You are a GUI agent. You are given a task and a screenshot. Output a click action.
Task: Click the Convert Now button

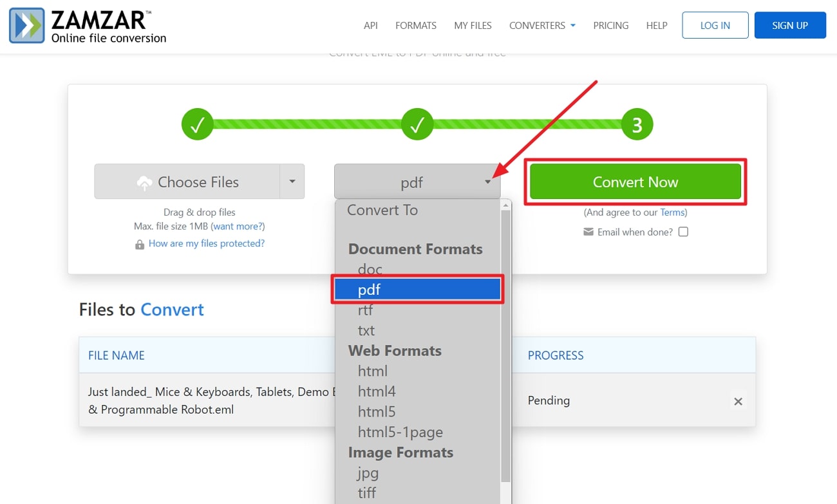(635, 182)
